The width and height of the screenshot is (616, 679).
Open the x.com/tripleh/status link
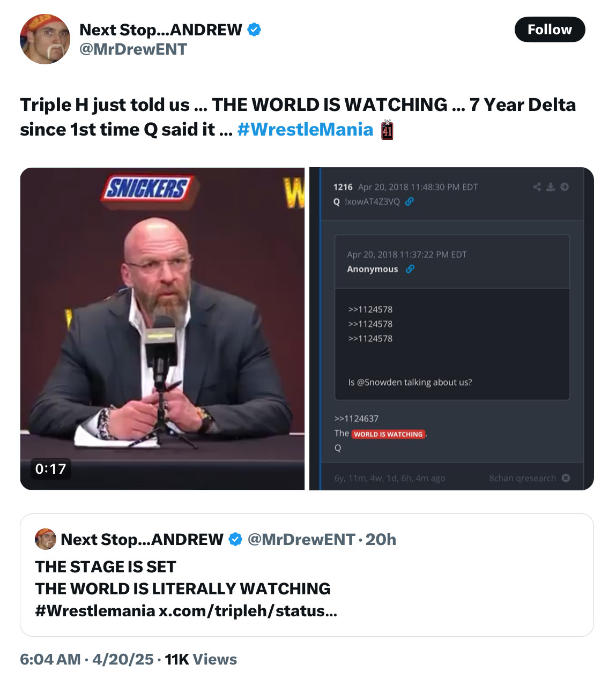[x=248, y=611]
